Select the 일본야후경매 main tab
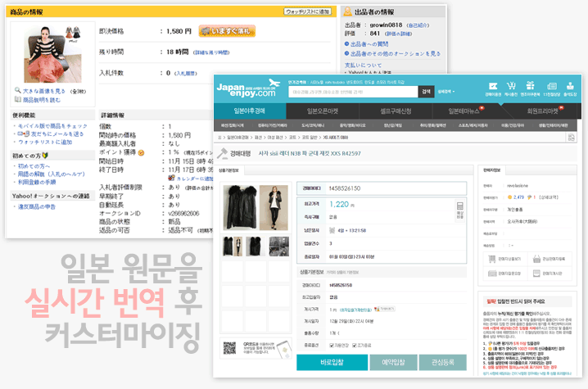The height and width of the screenshot is (389, 588). pos(250,111)
